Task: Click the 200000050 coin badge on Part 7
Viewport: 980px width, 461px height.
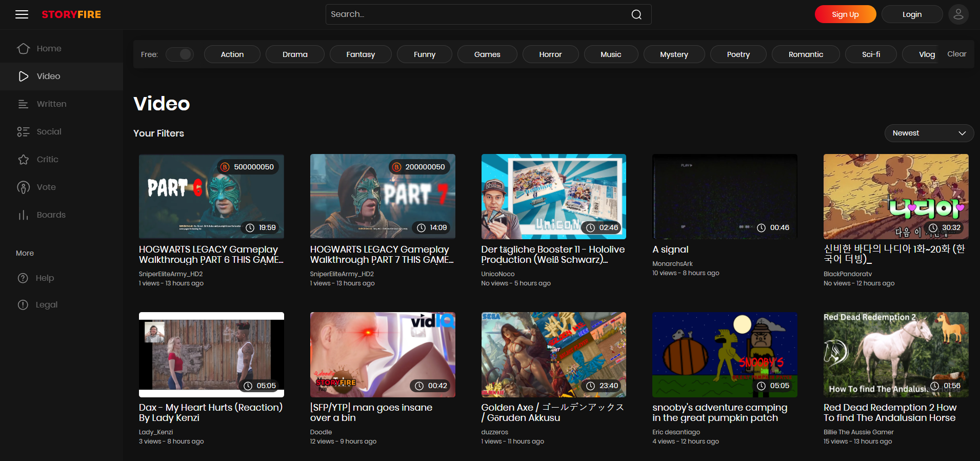Action: coord(419,167)
